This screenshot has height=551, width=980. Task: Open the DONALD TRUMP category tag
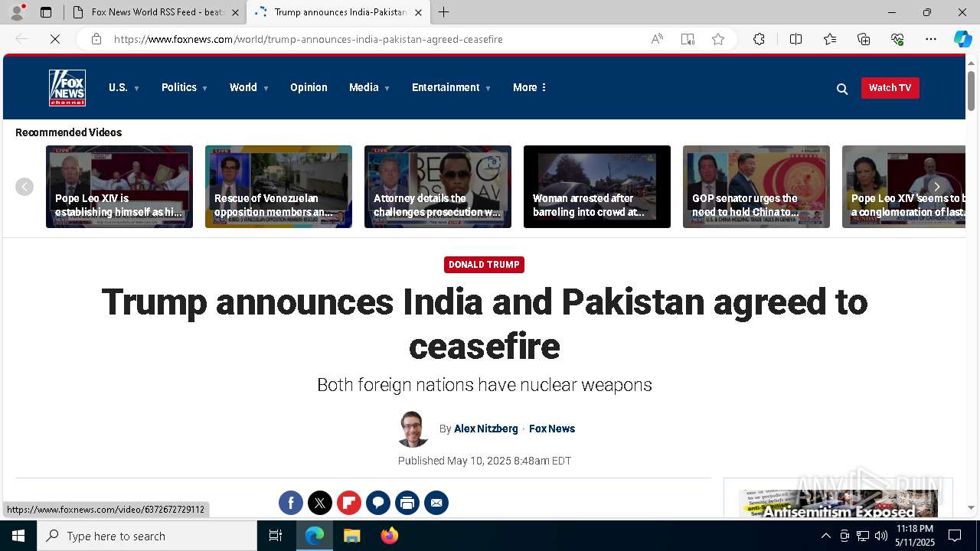(484, 265)
